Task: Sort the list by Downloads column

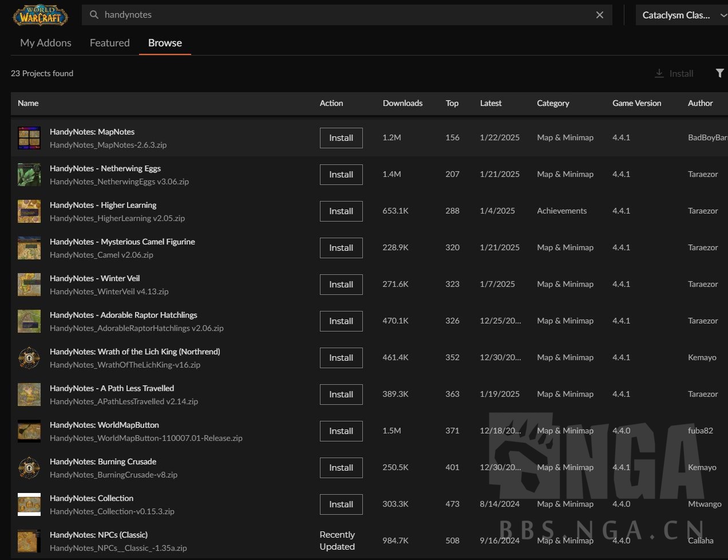Action: (402, 103)
